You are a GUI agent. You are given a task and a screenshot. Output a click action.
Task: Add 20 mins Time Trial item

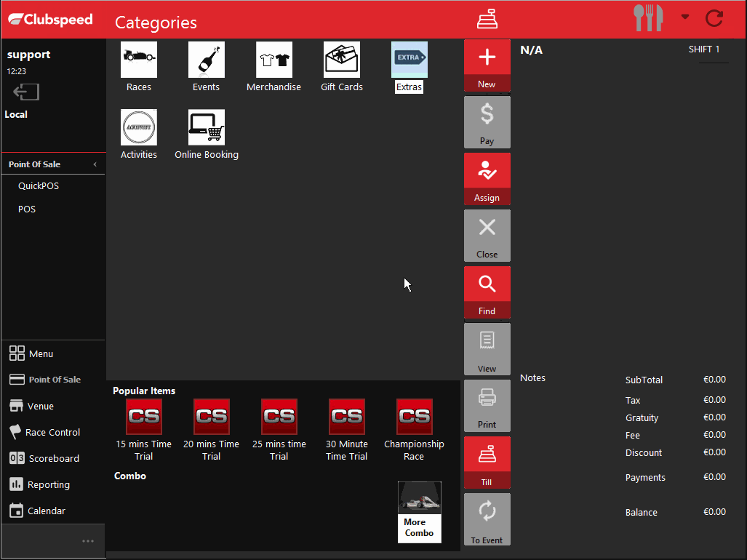212,431
